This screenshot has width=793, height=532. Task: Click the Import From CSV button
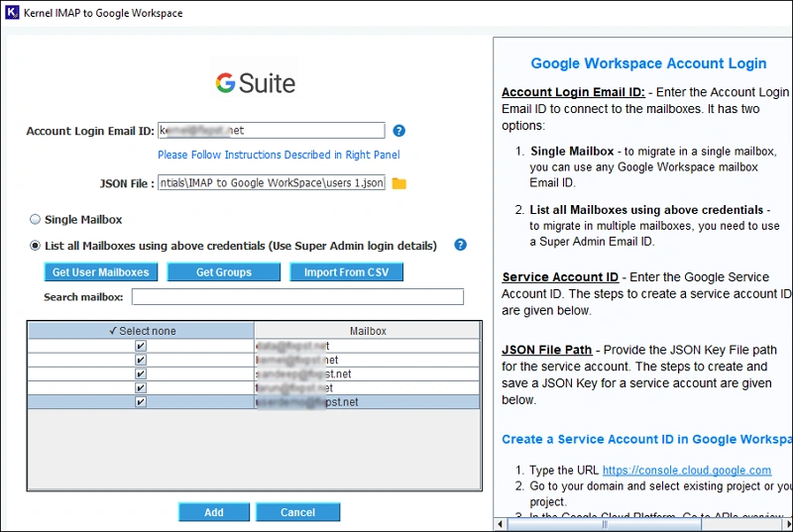click(x=346, y=272)
